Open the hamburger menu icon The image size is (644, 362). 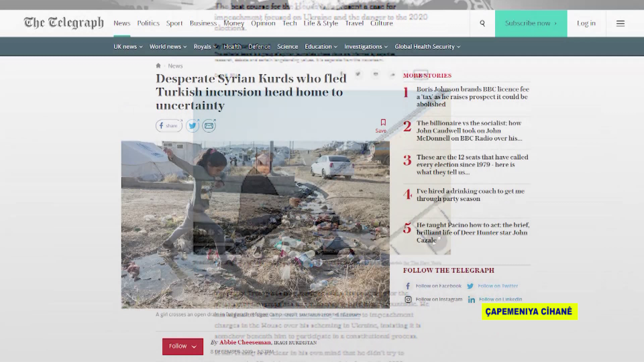(x=620, y=23)
